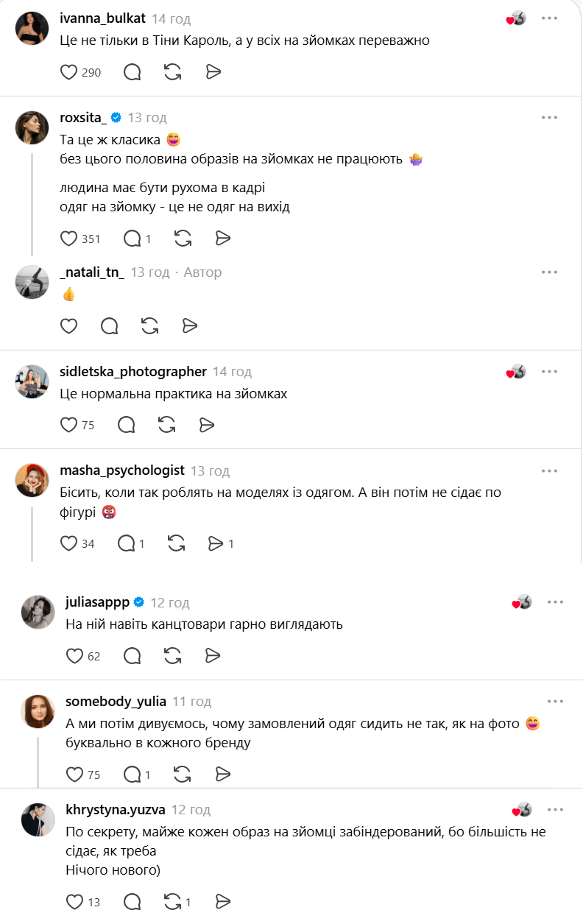Repost masha_psychologist's comment
The width and height of the screenshot is (583, 924).
coord(177,543)
